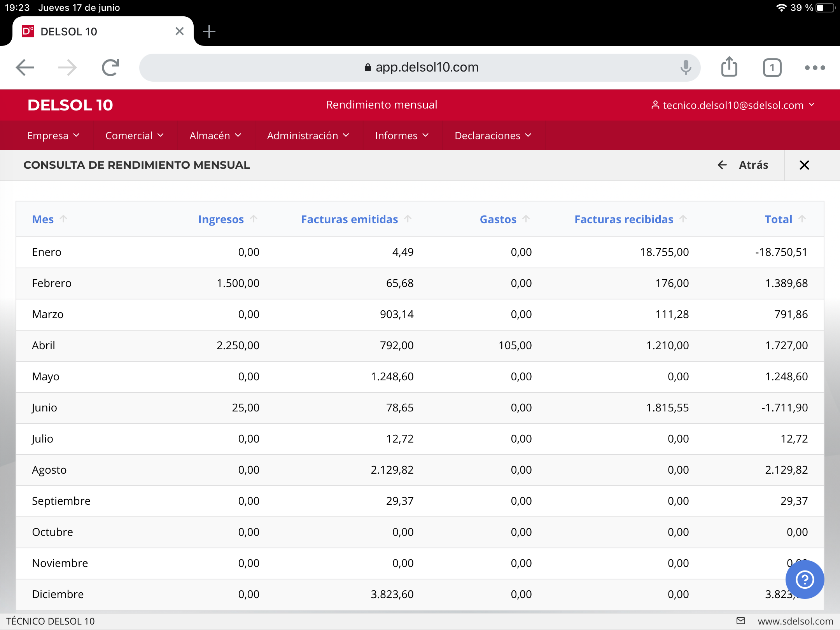
Task: Expand the Empresa menu
Action: (x=53, y=136)
